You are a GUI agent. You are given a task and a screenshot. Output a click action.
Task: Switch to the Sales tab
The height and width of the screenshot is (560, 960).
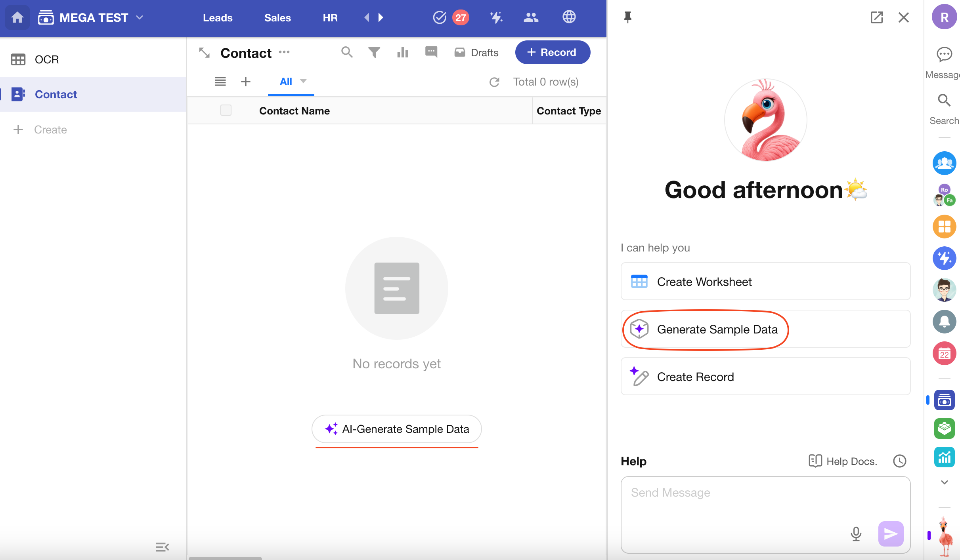click(277, 18)
